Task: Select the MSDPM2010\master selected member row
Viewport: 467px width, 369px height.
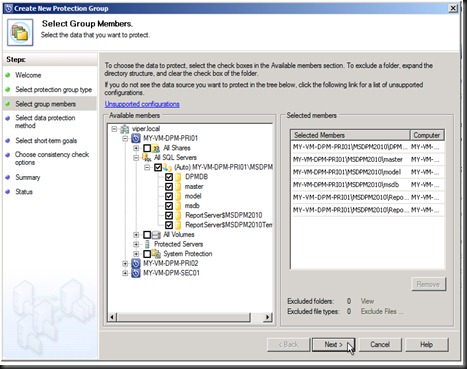Action: tap(367, 159)
